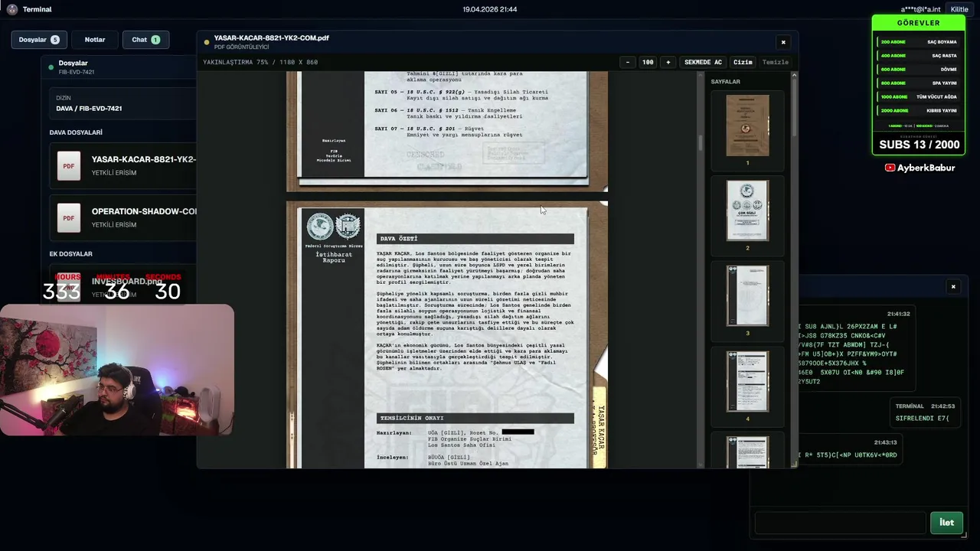This screenshot has width=980, height=551.
Task: Click the TEMSİLCİNİN ONAYI heading
Action: click(475, 419)
